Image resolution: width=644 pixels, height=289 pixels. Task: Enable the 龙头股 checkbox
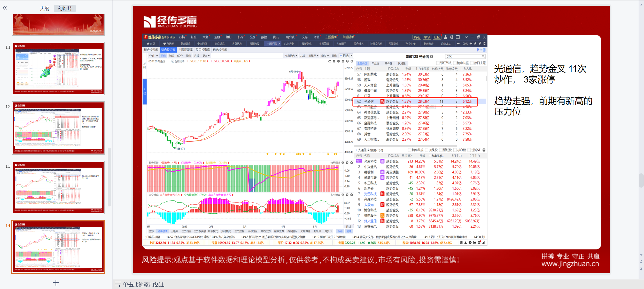coord(426,150)
